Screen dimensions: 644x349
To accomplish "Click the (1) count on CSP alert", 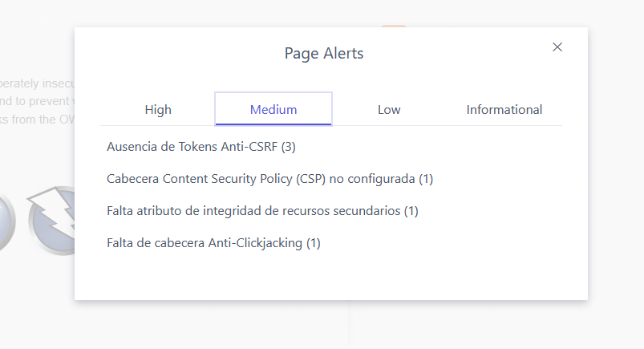I will (426, 179).
